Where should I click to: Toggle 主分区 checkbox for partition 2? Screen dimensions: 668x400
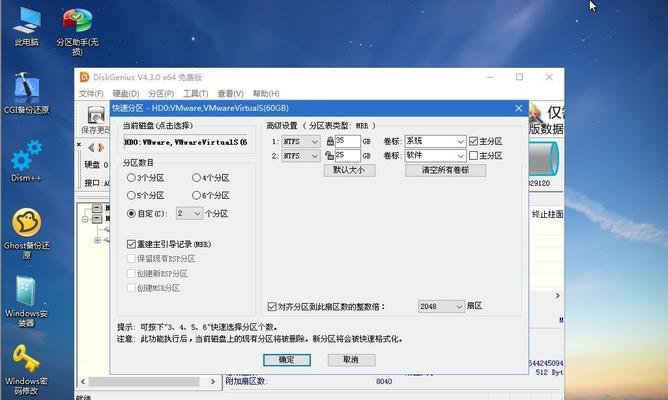tap(473, 156)
